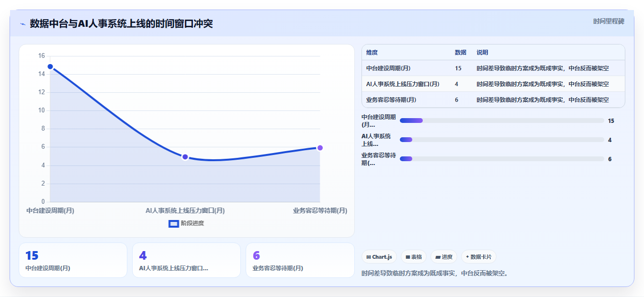Click the description in the 中台建设周期 row

[x=543, y=68]
